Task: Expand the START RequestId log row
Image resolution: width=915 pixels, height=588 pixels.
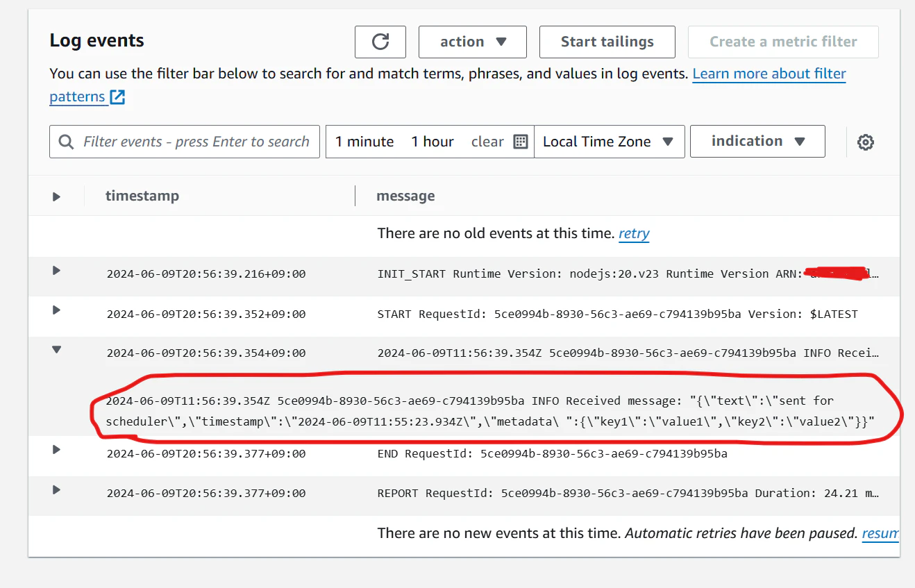Action: tap(57, 310)
